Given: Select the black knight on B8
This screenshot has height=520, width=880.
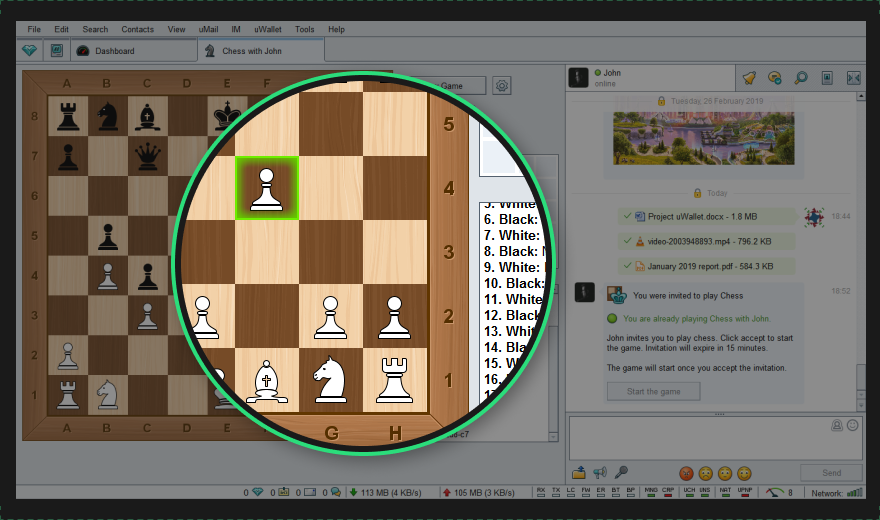Looking at the screenshot, I should (x=108, y=116).
